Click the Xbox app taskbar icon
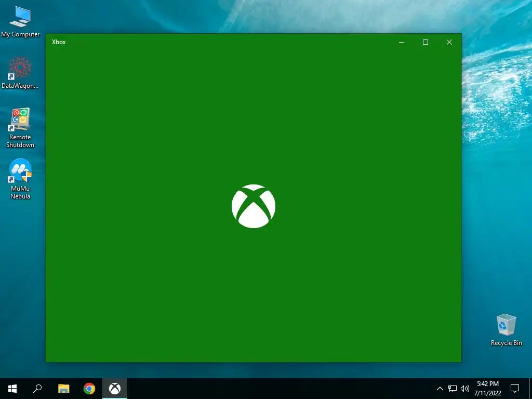This screenshot has width=532, height=399. 115,389
